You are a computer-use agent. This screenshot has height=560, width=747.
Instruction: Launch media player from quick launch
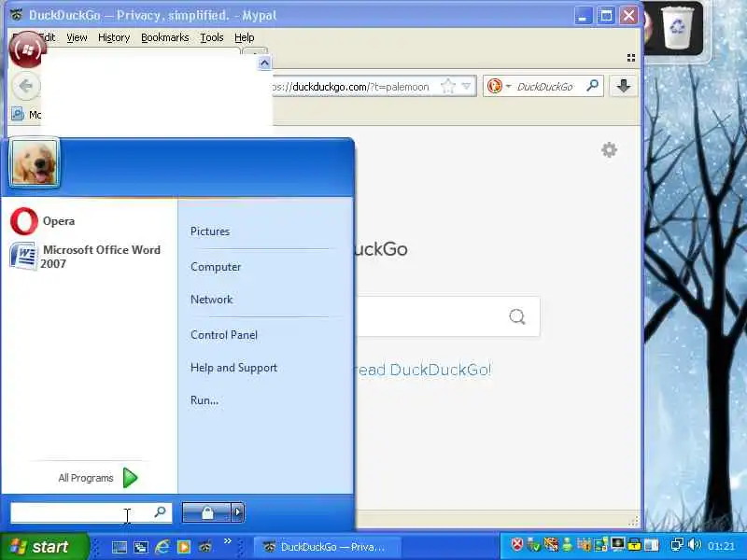click(x=184, y=547)
